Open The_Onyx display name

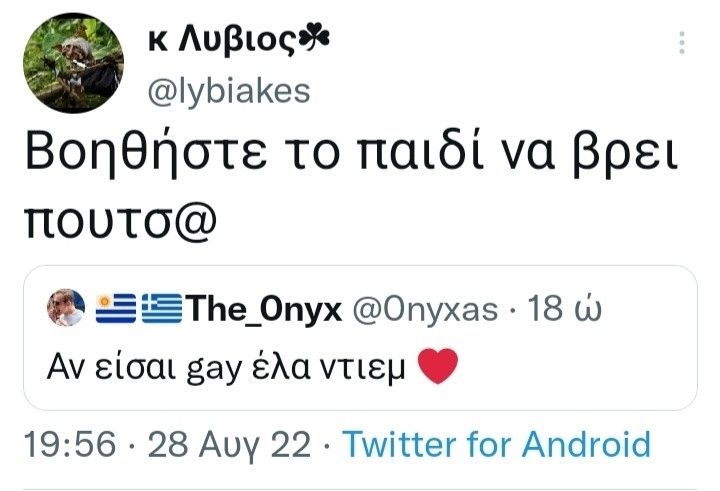[264, 309]
